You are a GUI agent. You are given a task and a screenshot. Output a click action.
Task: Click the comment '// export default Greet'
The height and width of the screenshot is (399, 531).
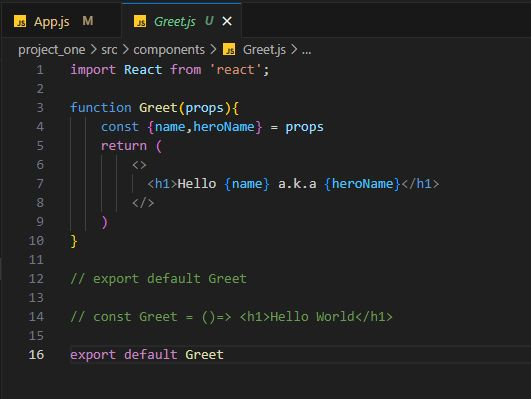(x=158, y=279)
